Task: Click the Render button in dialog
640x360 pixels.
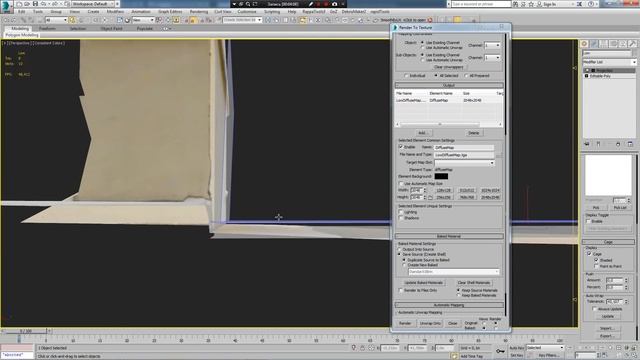Action: point(405,323)
